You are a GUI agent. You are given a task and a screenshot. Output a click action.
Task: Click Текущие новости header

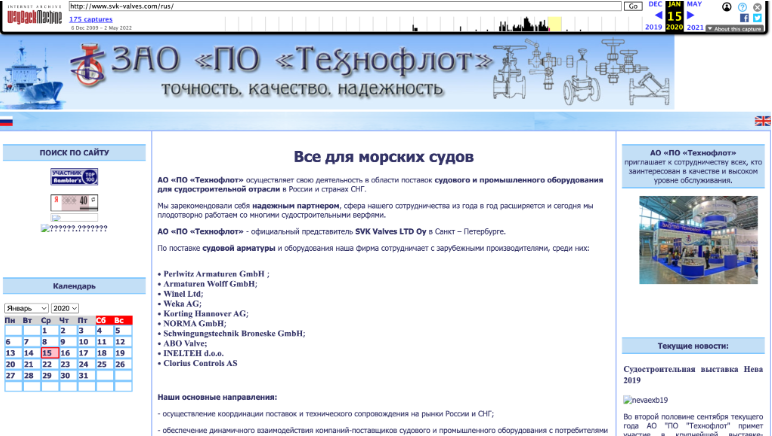click(693, 346)
